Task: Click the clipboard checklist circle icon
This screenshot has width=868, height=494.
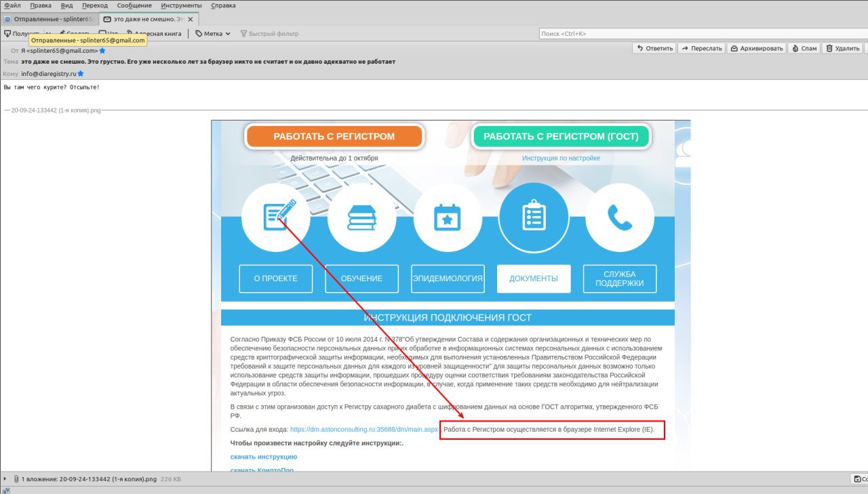Action: pyautogui.click(x=534, y=217)
